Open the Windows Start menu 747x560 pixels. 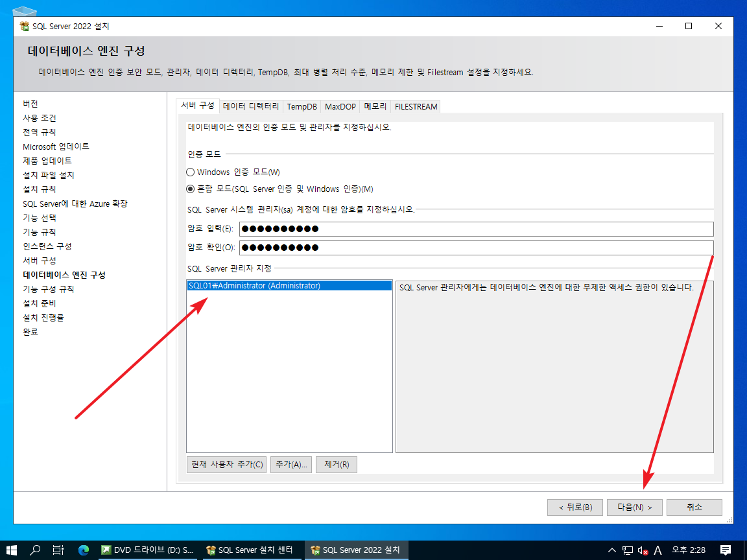[12, 550]
